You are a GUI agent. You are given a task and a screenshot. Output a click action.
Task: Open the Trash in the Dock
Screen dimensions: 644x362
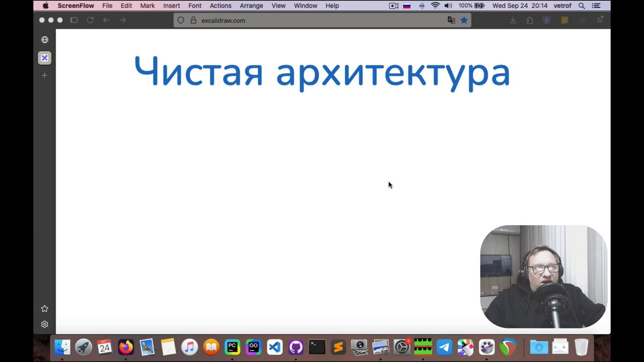pyautogui.click(x=581, y=347)
